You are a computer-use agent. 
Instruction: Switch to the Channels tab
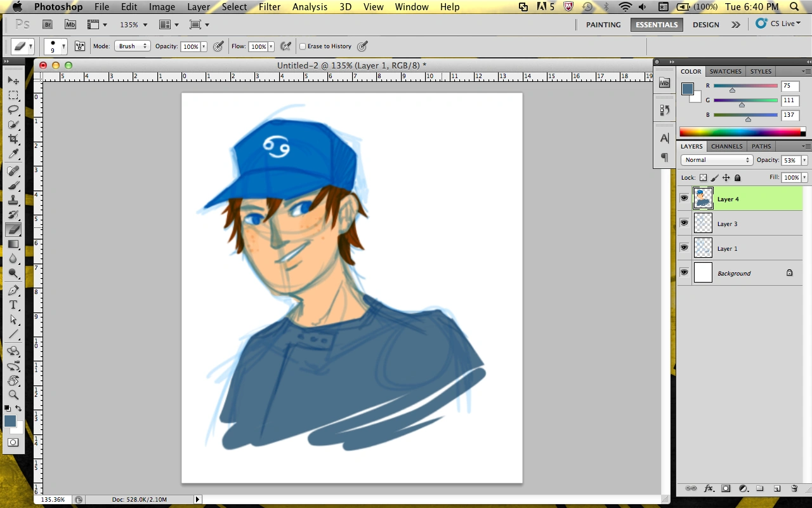coord(726,146)
